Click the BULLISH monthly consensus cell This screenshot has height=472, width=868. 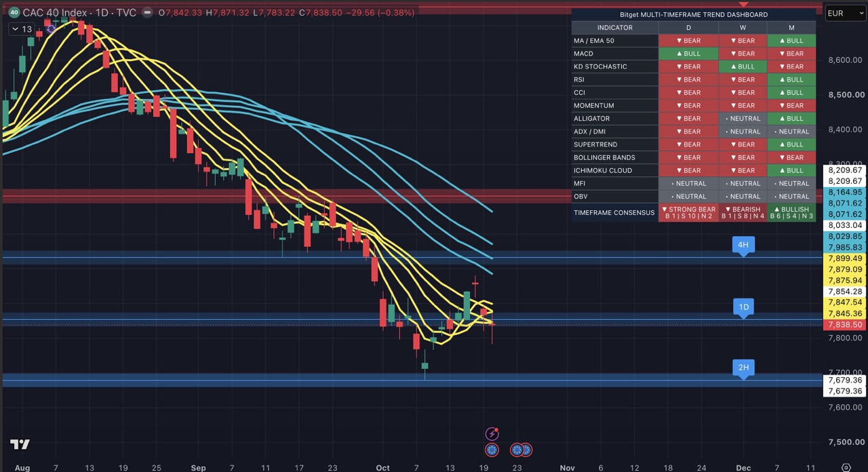[x=791, y=212]
